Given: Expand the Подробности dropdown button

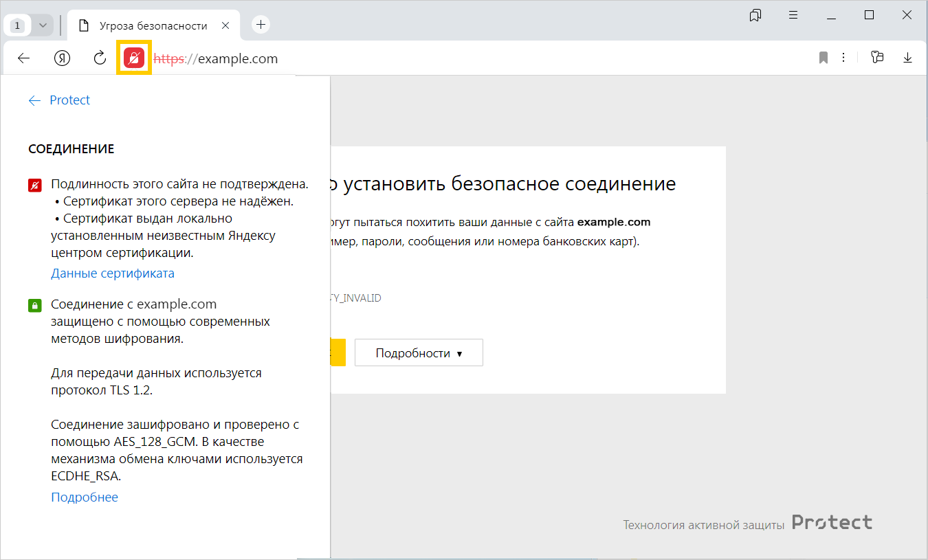Looking at the screenshot, I should pos(419,353).
